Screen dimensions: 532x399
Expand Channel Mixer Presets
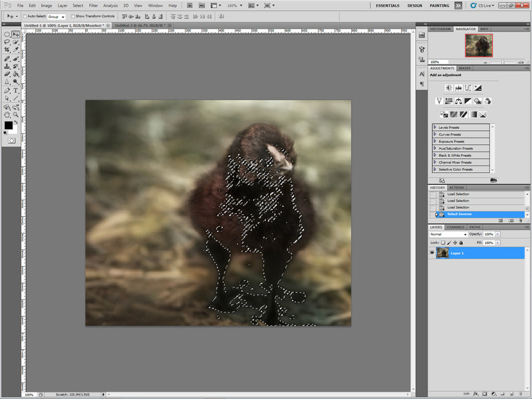pos(435,162)
